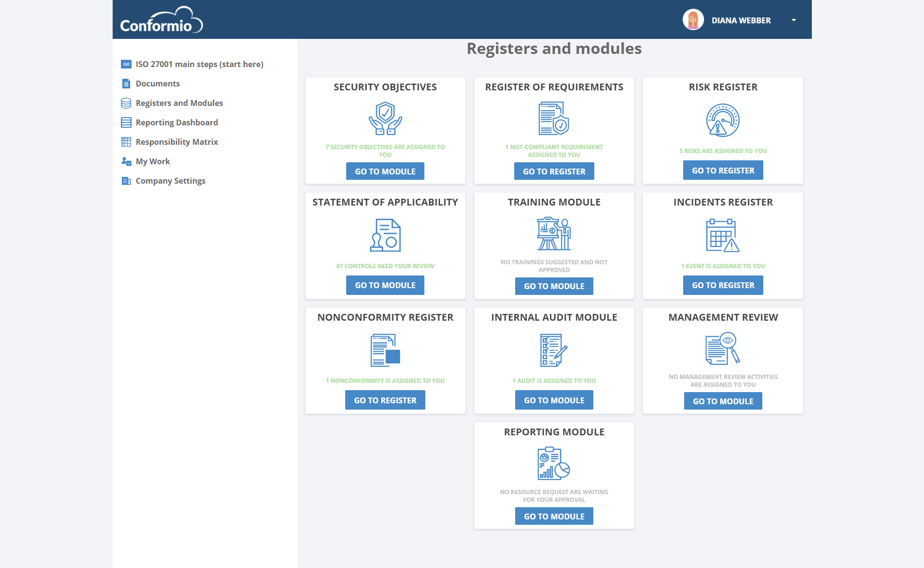
Task: Click '1 not-compliant requirement assigned to you'
Action: pos(554,151)
